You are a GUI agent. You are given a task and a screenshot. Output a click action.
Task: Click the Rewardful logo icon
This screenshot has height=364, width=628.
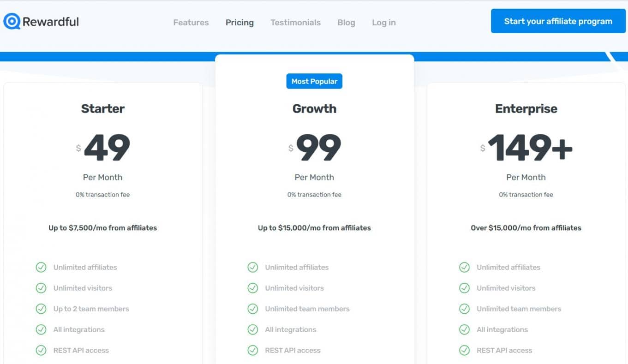[12, 21]
